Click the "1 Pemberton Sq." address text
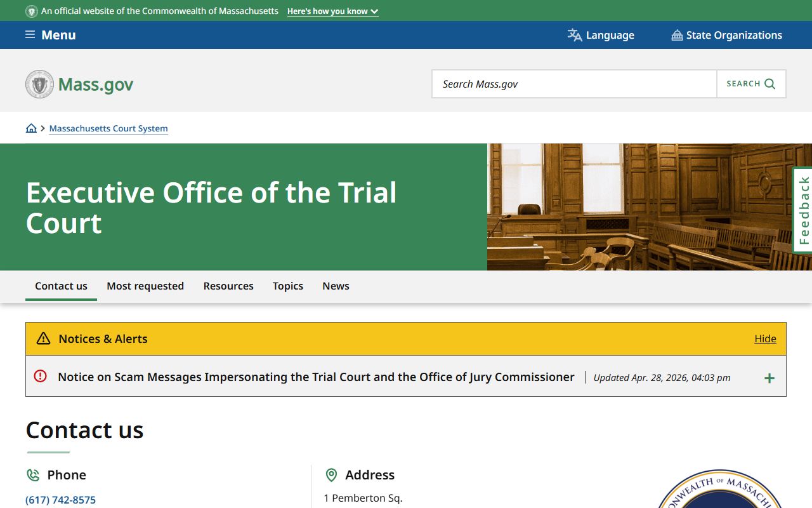Screen dimensions: 812x508 (x=363, y=498)
